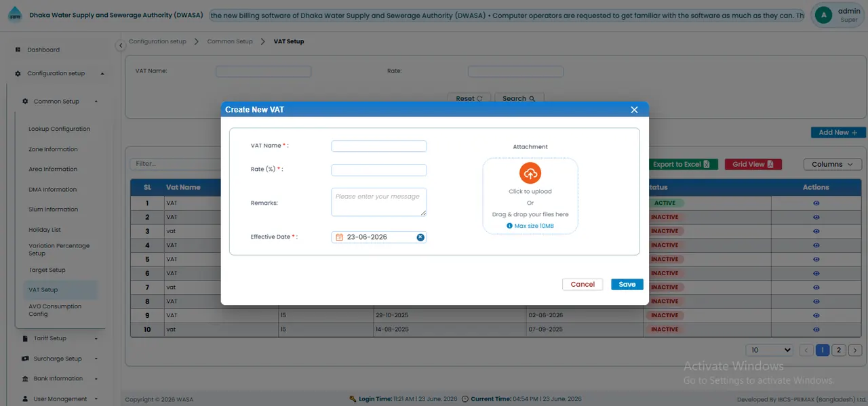Image resolution: width=868 pixels, height=406 pixels.
Task: Go to the previous page arrow
Action: pos(806,350)
